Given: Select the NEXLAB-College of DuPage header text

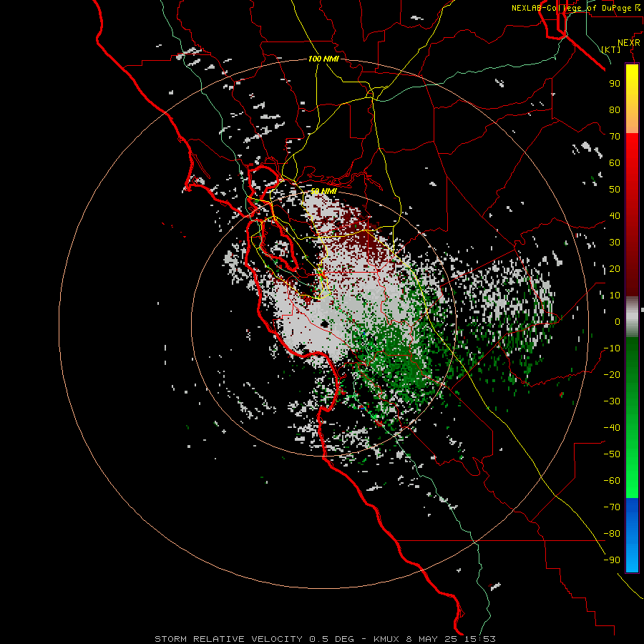Looking at the screenshot, I should tap(576, 8).
